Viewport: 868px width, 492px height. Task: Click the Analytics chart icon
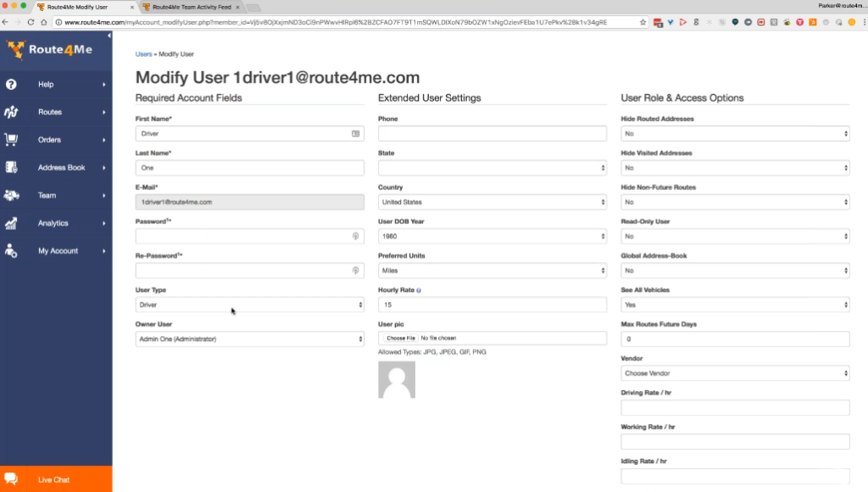(12, 224)
